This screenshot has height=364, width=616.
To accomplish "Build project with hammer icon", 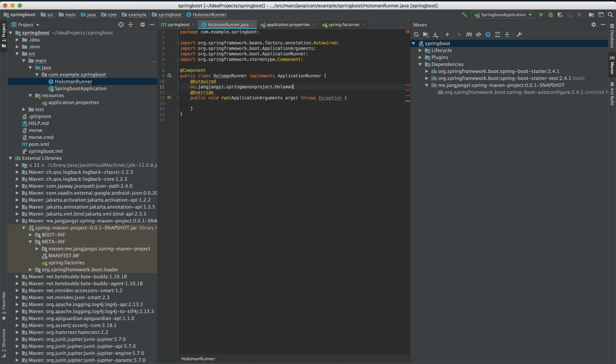I will point(464,15).
